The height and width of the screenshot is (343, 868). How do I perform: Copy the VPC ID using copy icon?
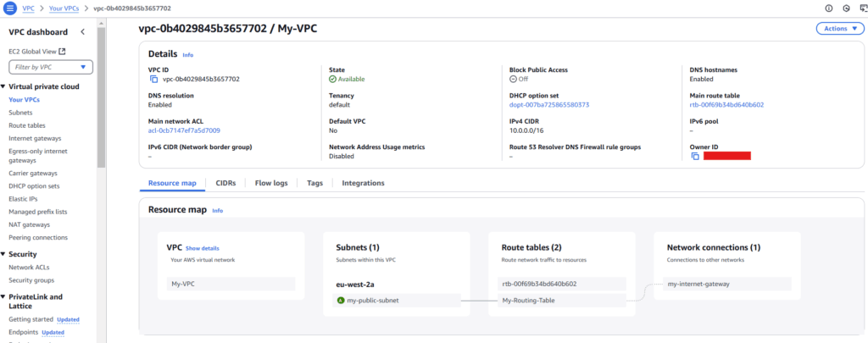pyautogui.click(x=154, y=79)
